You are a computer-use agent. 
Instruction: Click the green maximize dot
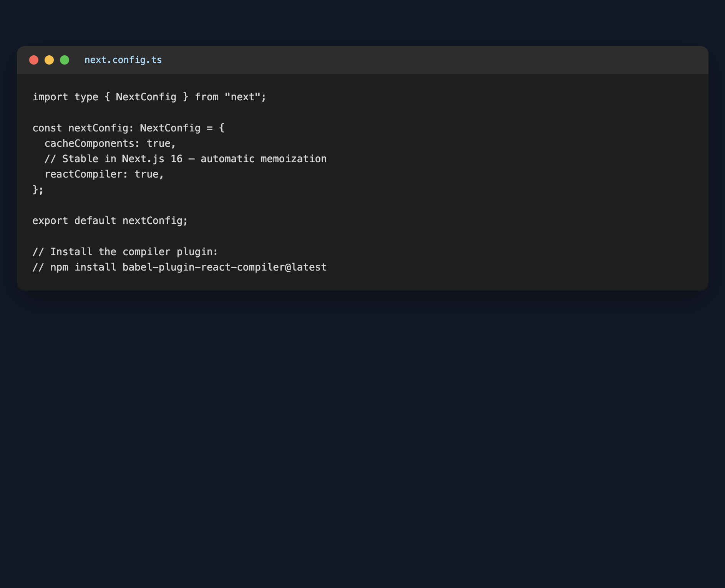[x=65, y=60]
